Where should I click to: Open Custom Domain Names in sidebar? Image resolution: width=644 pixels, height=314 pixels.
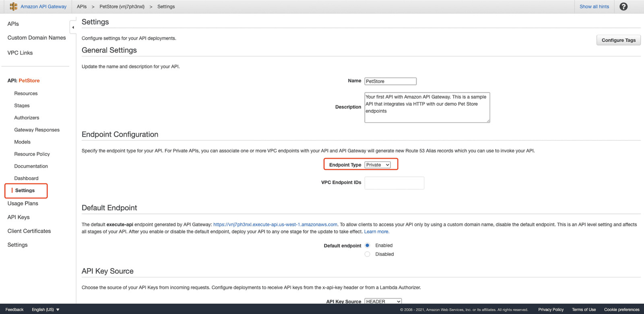[37, 38]
